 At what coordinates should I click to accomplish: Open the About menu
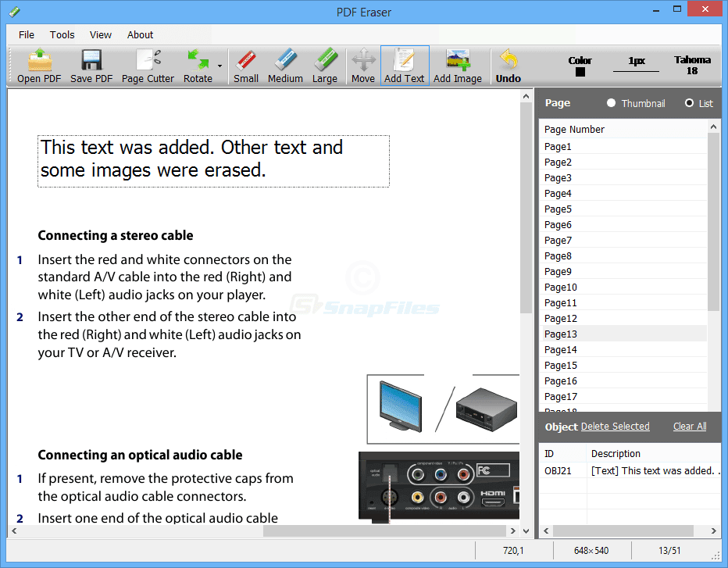coord(141,35)
